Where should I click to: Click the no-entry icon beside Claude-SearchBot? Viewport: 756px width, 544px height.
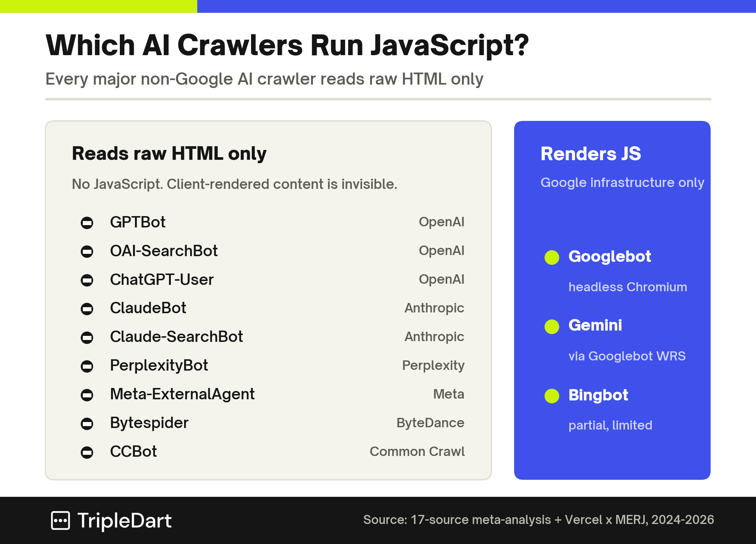[87, 338]
